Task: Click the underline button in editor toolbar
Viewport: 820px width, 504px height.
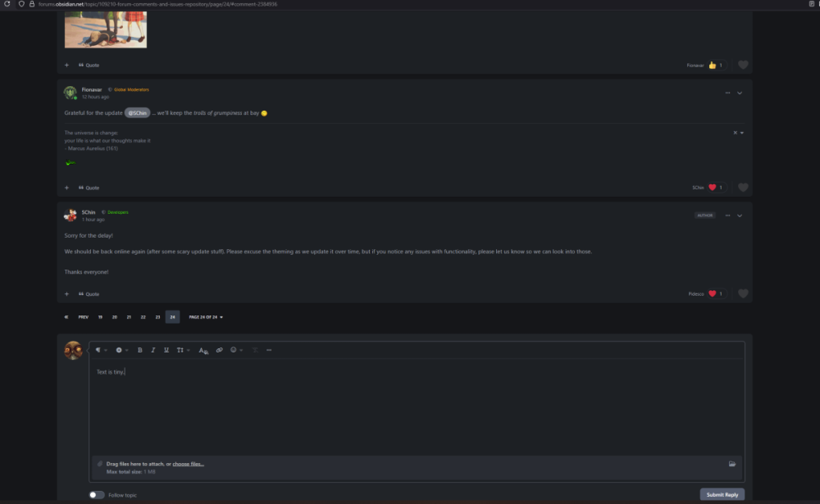Action: pos(166,350)
